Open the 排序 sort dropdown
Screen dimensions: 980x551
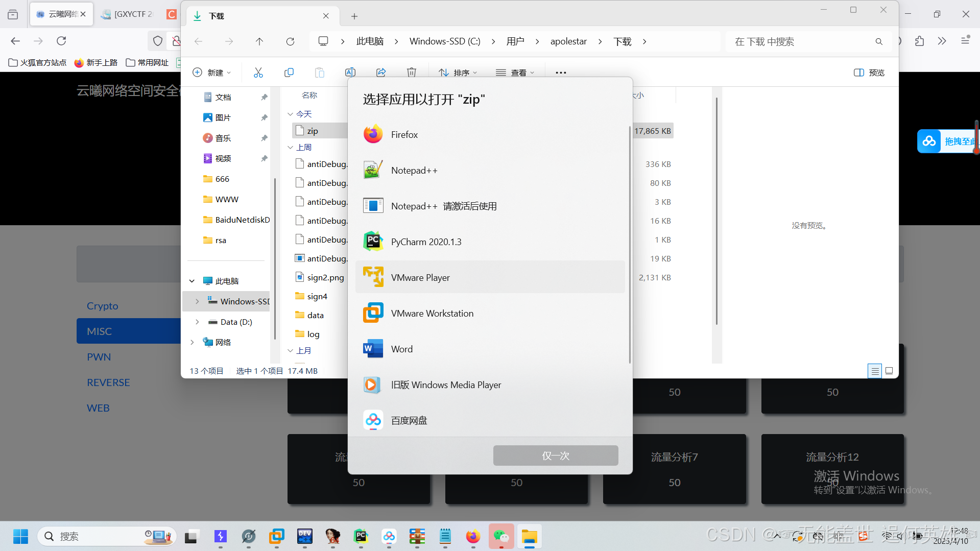(458, 73)
